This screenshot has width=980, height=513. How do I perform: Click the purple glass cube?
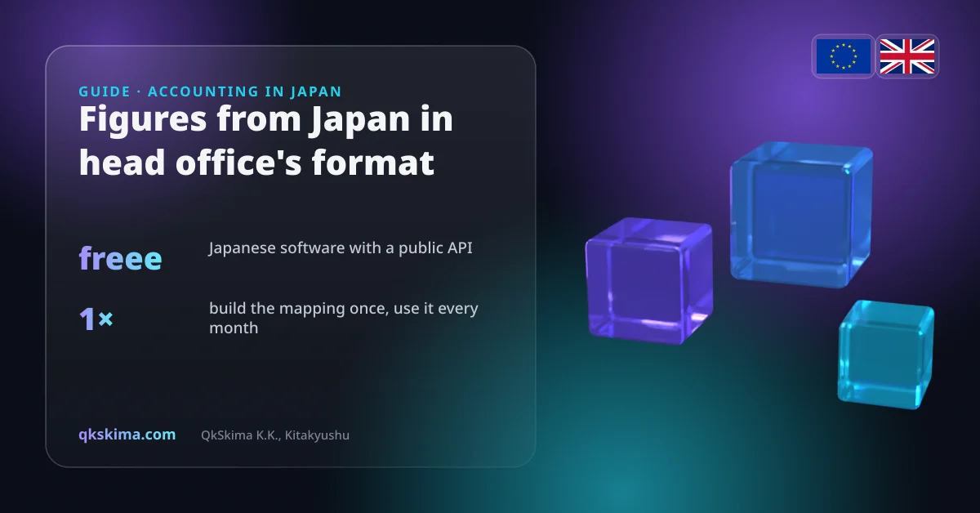tap(649, 279)
